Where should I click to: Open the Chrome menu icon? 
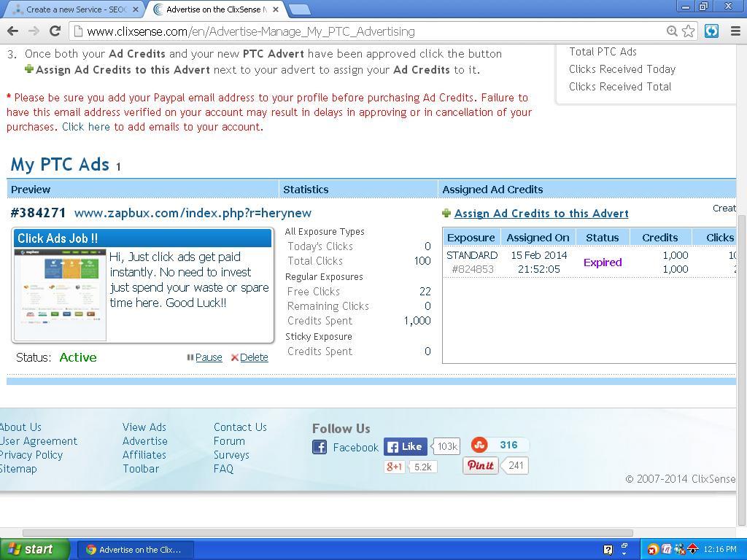(x=735, y=31)
